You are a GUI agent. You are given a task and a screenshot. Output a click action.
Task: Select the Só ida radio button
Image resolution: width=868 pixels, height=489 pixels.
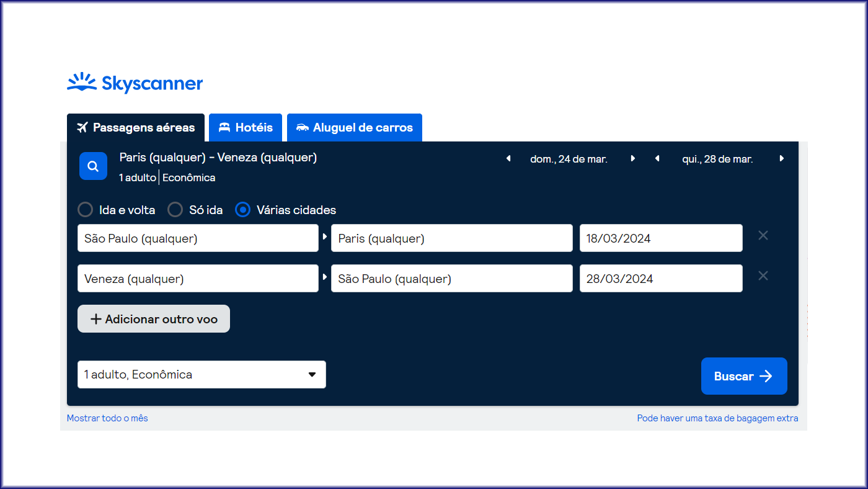tap(175, 210)
